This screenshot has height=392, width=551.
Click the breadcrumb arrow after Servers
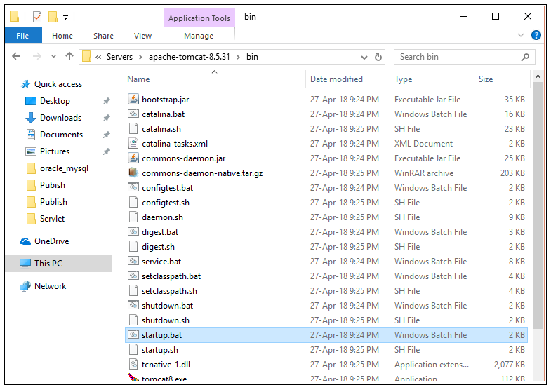coord(140,58)
